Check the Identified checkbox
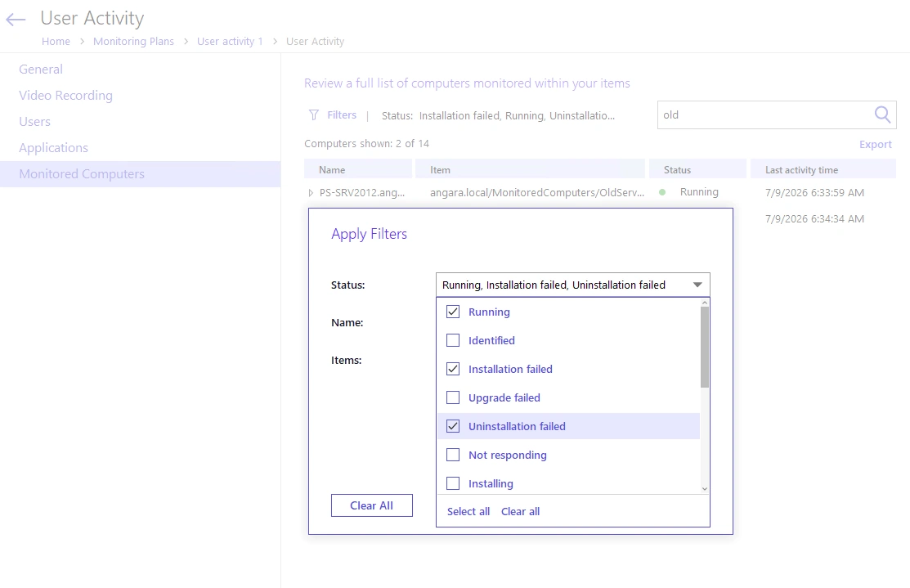This screenshot has width=910, height=588. (453, 340)
